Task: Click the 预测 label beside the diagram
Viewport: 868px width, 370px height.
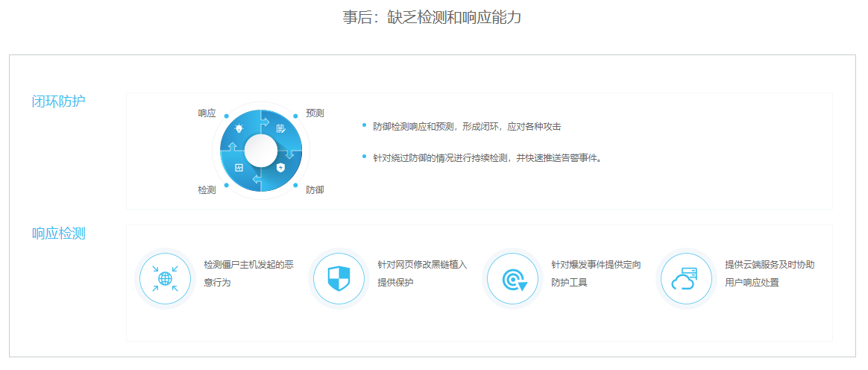Action: [x=315, y=113]
